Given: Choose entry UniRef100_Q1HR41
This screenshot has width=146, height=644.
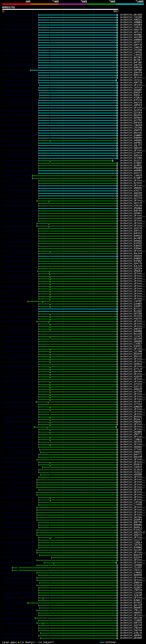Looking at the screenshot, I should [131, 166].
